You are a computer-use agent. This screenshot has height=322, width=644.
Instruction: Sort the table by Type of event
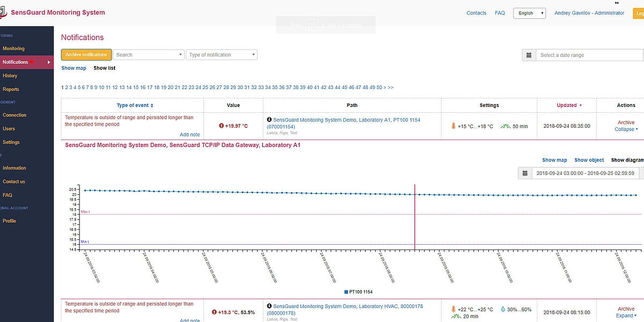135,105
